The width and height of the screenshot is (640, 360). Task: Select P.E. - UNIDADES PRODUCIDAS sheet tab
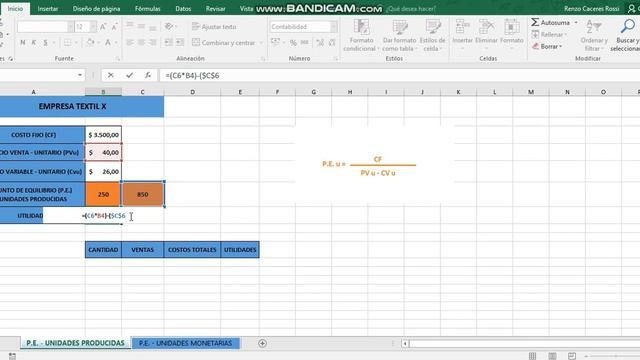point(75,343)
